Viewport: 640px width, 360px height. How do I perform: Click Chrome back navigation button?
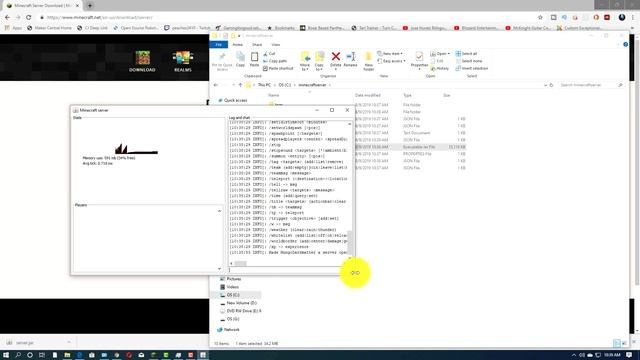click(7, 18)
